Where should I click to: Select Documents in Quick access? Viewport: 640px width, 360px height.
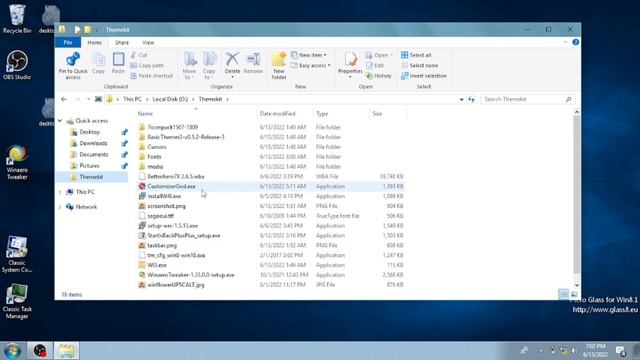(x=93, y=155)
